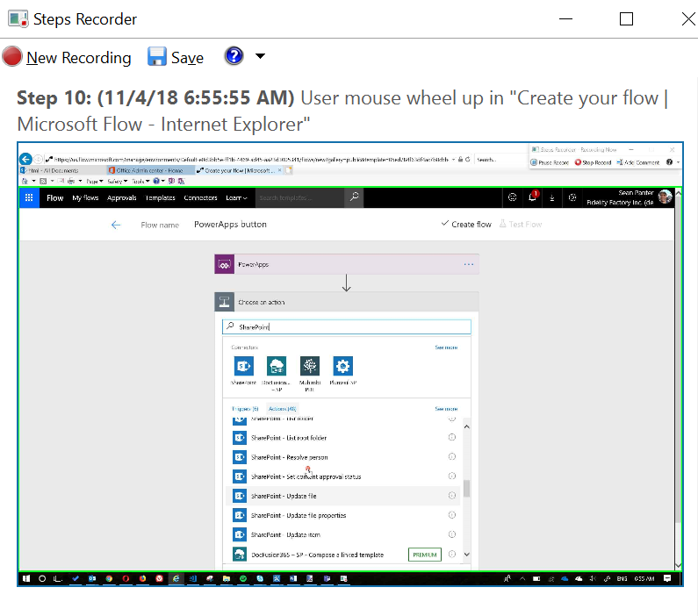698x616 pixels.
Task: Open the notifications bell icon
Action: [532, 197]
